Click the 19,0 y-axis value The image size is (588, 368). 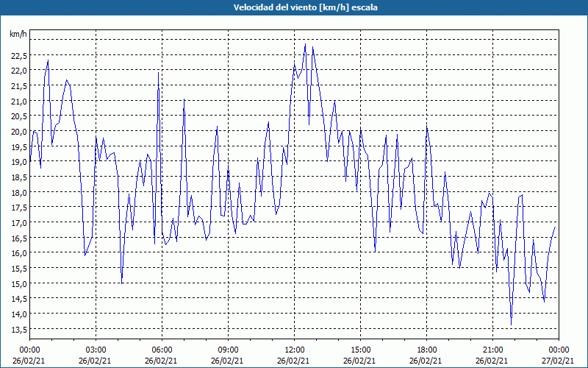pos(19,162)
